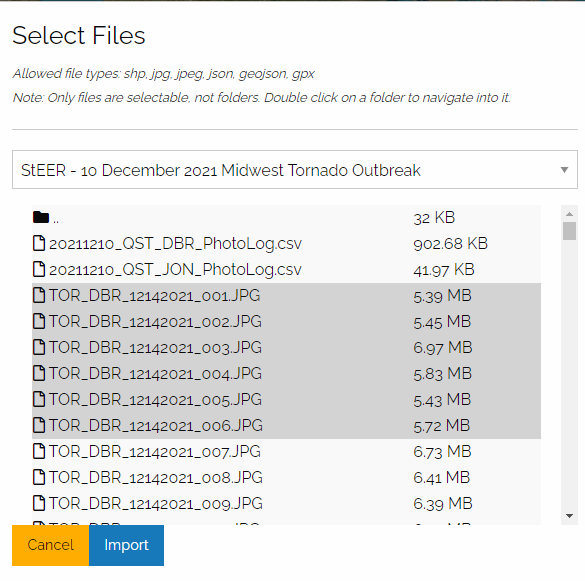Click the scrollbar up arrow
585x581 pixels.
coord(569,214)
